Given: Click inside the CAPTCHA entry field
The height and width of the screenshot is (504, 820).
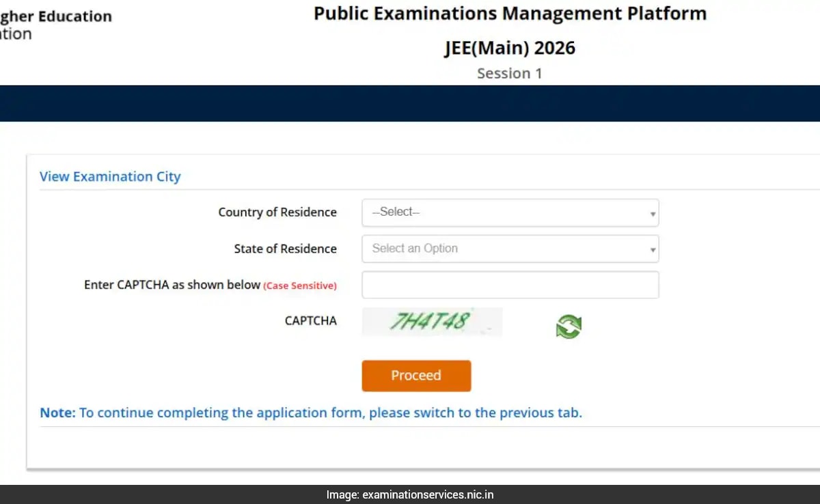Looking at the screenshot, I should pos(510,285).
